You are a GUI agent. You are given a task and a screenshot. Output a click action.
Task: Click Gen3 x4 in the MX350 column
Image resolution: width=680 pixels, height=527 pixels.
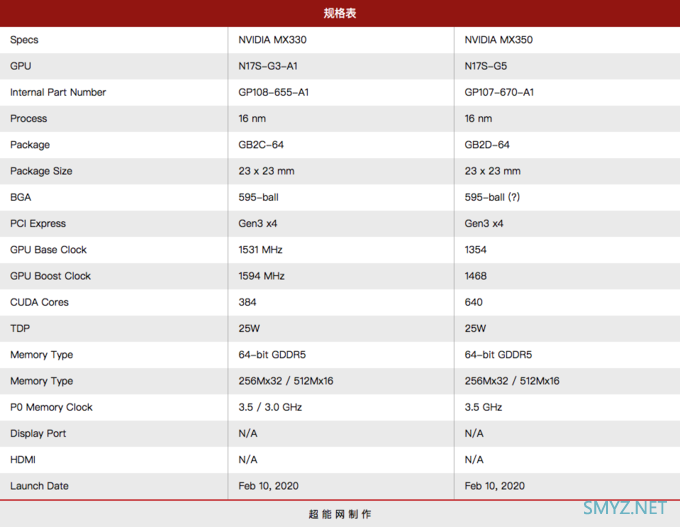point(484,223)
